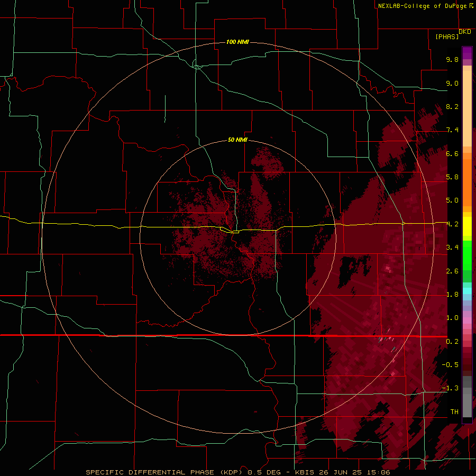Click the 9.8 value on the color scale

[x=452, y=59]
